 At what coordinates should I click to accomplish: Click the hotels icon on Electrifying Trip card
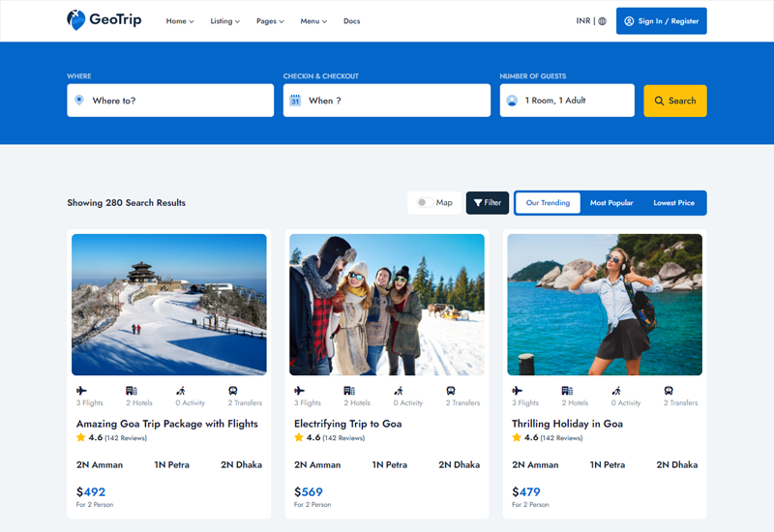349,391
